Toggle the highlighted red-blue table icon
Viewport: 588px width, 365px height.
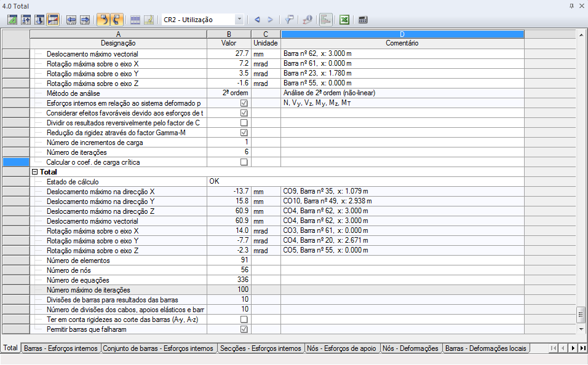pos(53,20)
